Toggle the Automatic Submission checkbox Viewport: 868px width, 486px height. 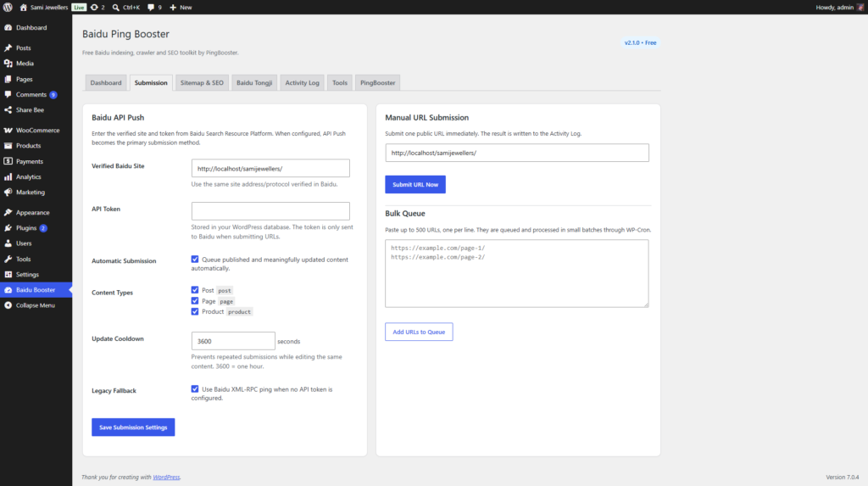195,259
